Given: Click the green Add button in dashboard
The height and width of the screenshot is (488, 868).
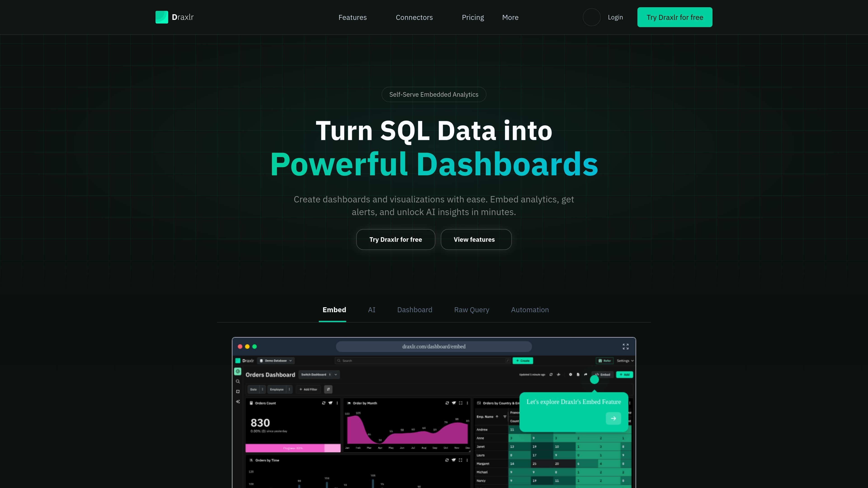Looking at the screenshot, I should (x=624, y=375).
